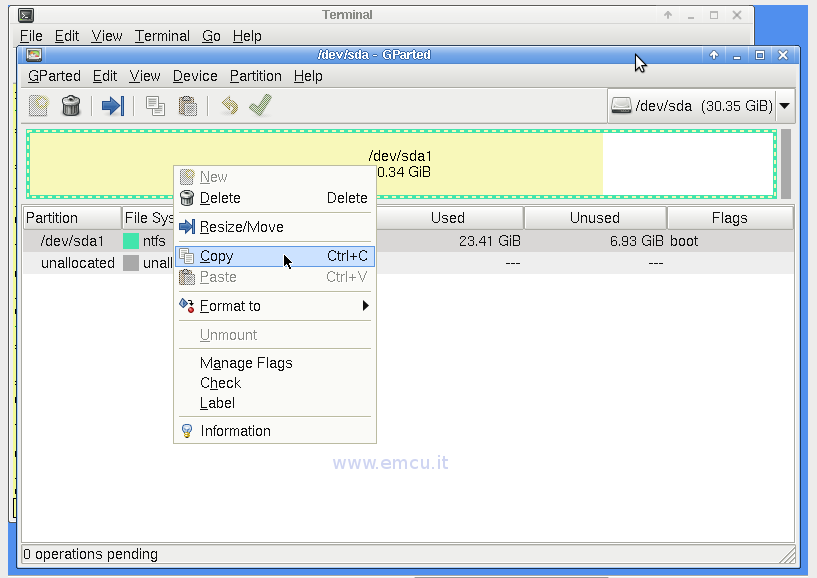
Task: Open the GParted menu
Action: pos(54,76)
